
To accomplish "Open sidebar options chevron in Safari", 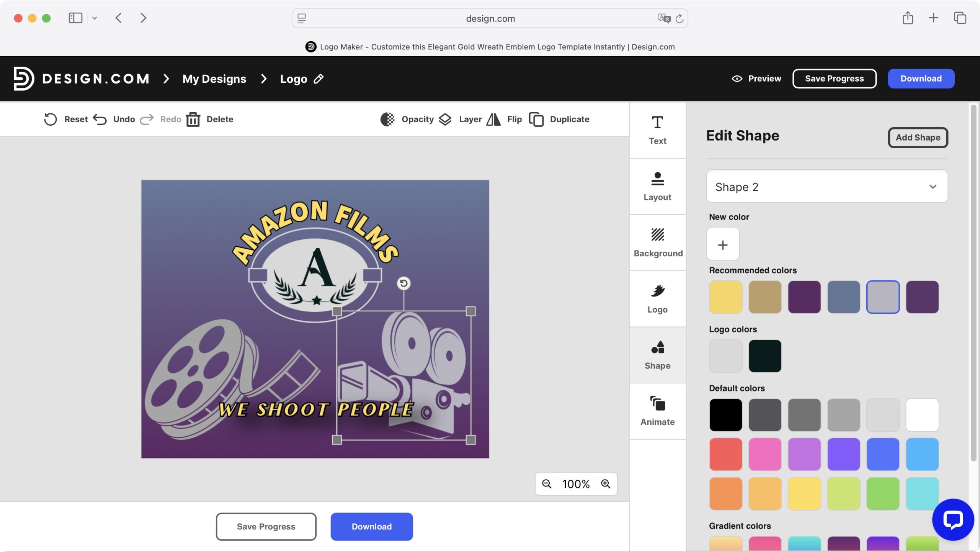I will 95,18.
